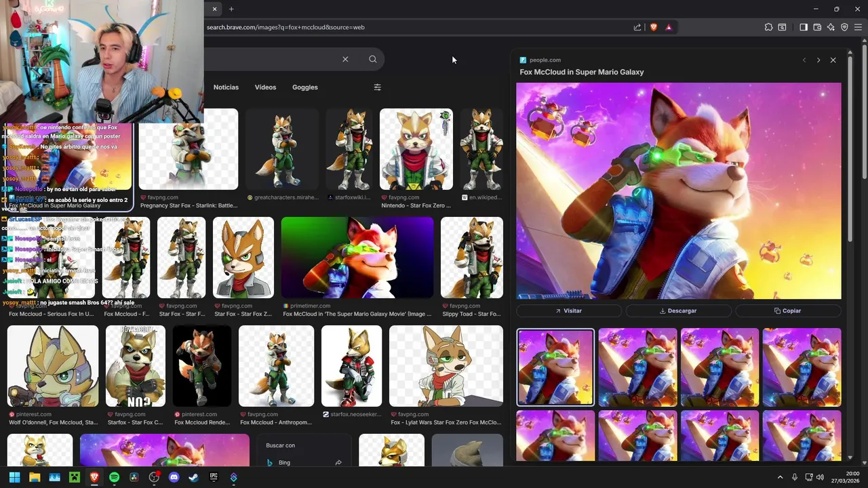Viewport: 868px width, 488px height.
Task: Open OBS Studio from the taskbar
Action: [x=154, y=477]
